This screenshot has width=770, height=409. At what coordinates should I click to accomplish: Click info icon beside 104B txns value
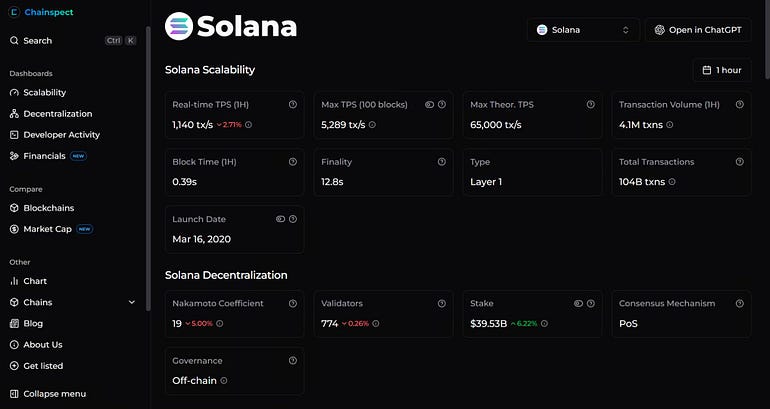pyautogui.click(x=672, y=182)
